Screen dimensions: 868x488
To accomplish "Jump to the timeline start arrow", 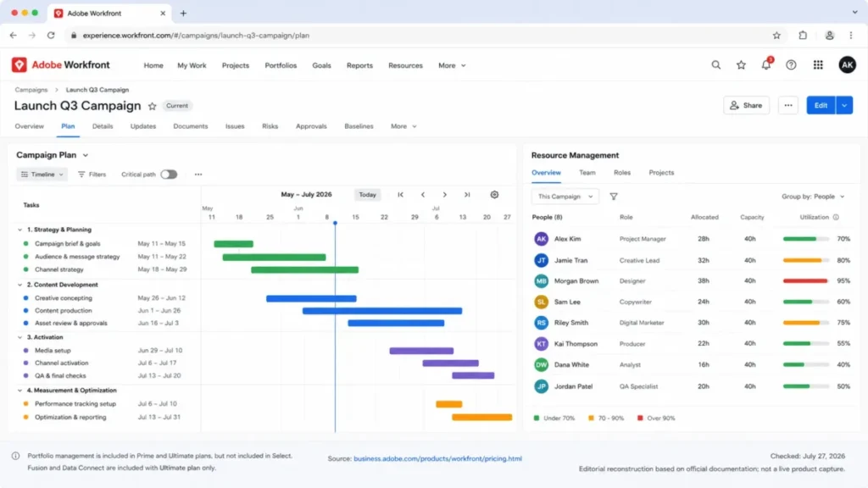I will [x=400, y=195].
